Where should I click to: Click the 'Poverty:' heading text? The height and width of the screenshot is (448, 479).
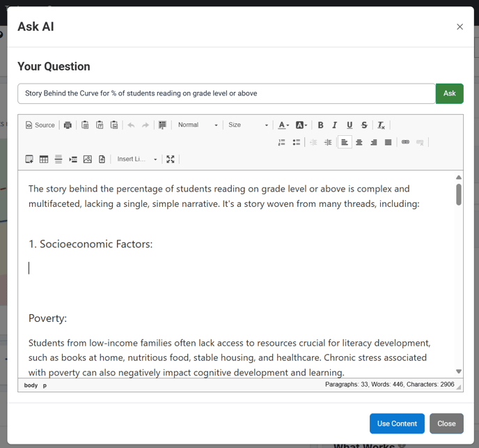coord(47,318)
